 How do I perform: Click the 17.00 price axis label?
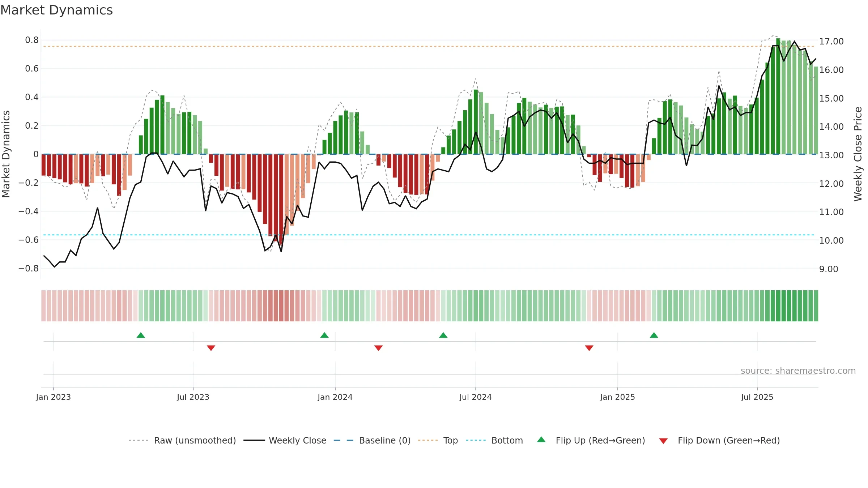point(831,41)
